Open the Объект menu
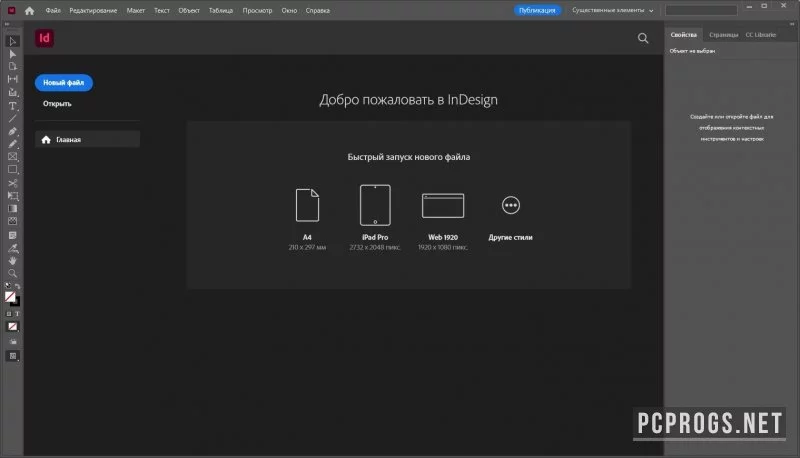Image resolution: width=800 pixels, height=458 pixels. coord(189,10)
